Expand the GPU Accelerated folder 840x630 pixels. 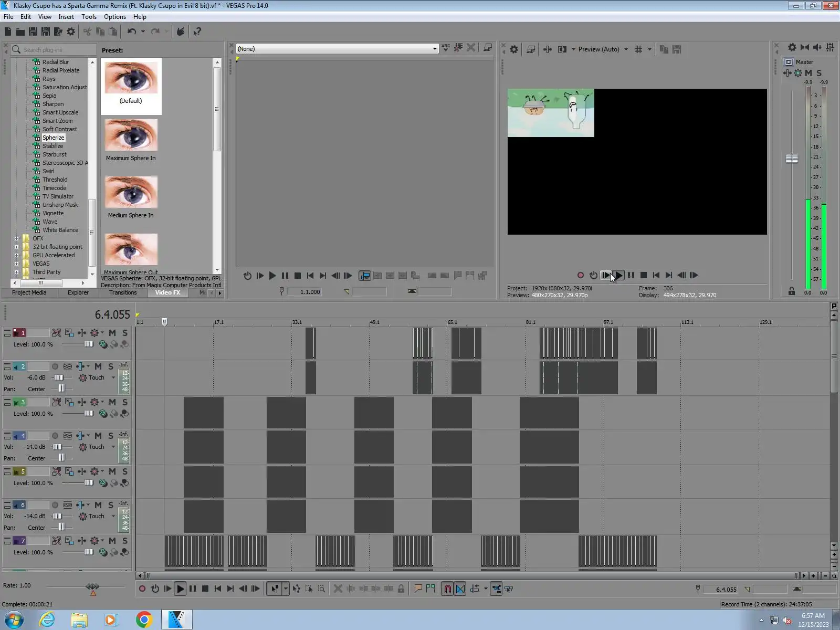(x=16, y=255)
